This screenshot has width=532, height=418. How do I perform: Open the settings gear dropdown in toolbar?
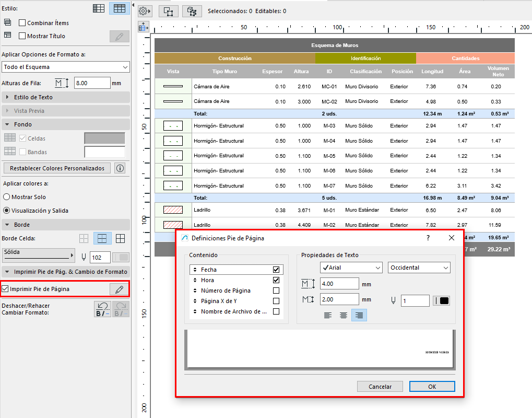pyautogui.click(x=145, y=11)
